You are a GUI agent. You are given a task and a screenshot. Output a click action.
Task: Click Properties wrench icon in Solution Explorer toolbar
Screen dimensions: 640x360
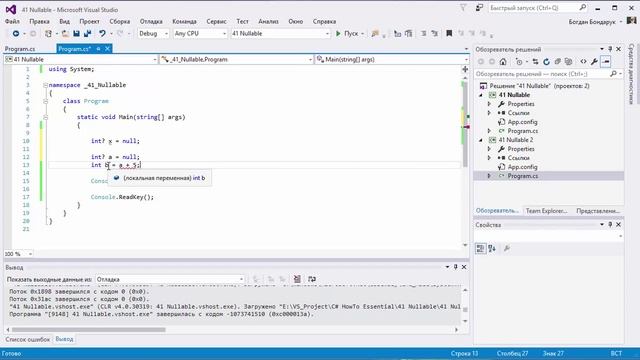coord(594,62)
